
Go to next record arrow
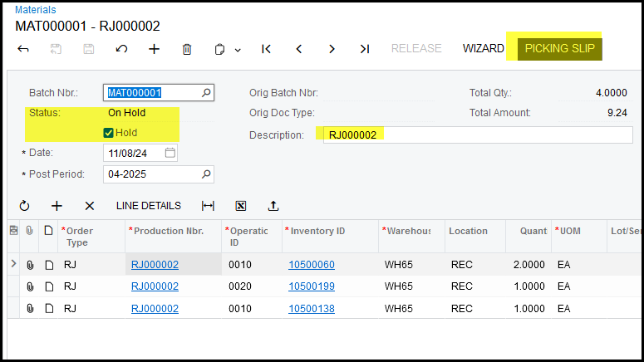pos(332,49)
